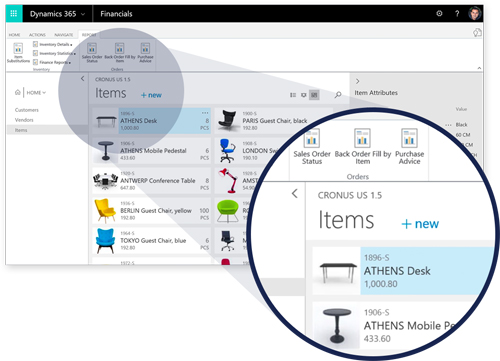This screenshot has width=500, height=361.
Task: Click the Black attribute value
Action: tap(461, 125)
